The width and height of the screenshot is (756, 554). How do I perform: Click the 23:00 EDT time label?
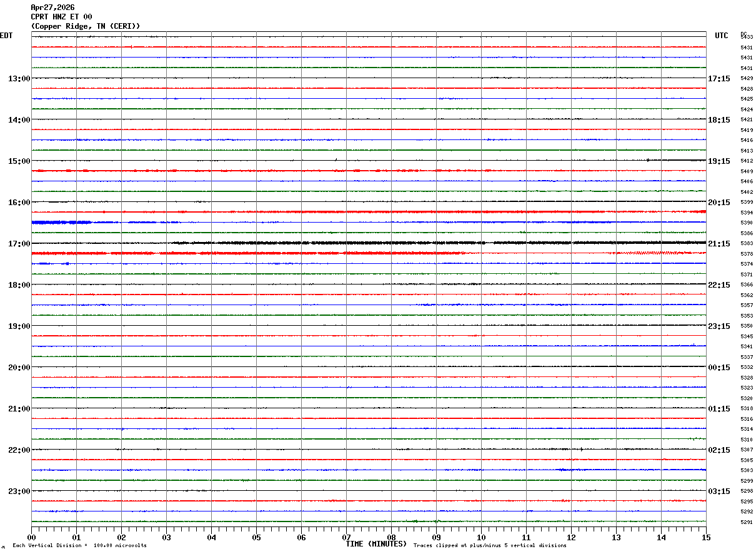(19, 491)
